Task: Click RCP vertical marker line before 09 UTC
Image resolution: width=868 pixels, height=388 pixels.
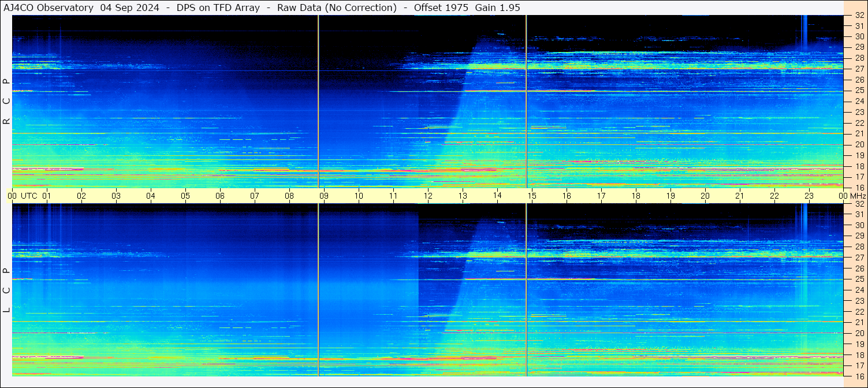Action: 318,102
